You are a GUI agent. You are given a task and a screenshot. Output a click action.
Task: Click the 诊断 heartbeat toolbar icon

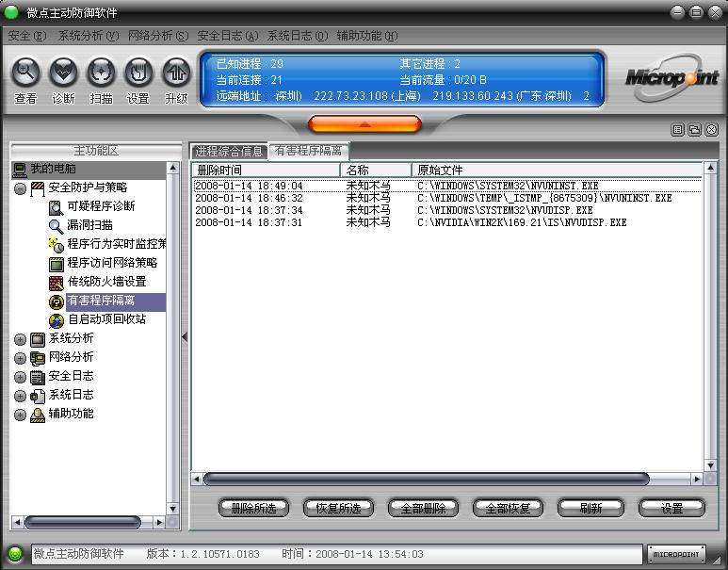[63, 72]
